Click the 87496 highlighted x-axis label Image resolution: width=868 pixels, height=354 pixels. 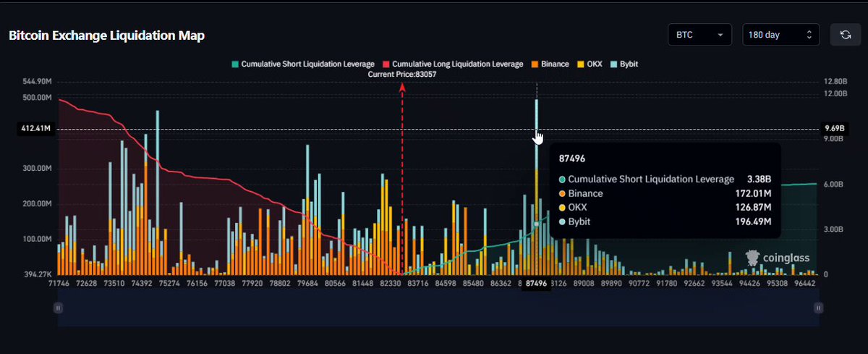[536, 284]
